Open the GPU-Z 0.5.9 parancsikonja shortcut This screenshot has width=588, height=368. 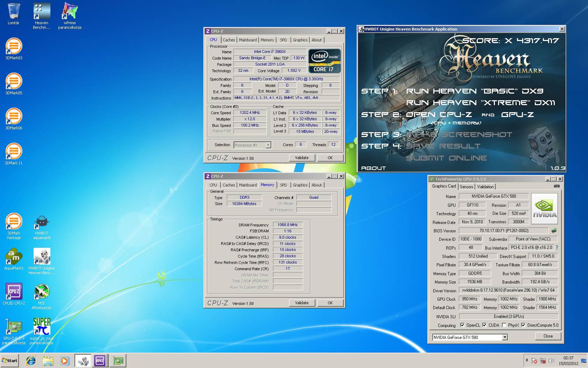(x=14, y=331)
